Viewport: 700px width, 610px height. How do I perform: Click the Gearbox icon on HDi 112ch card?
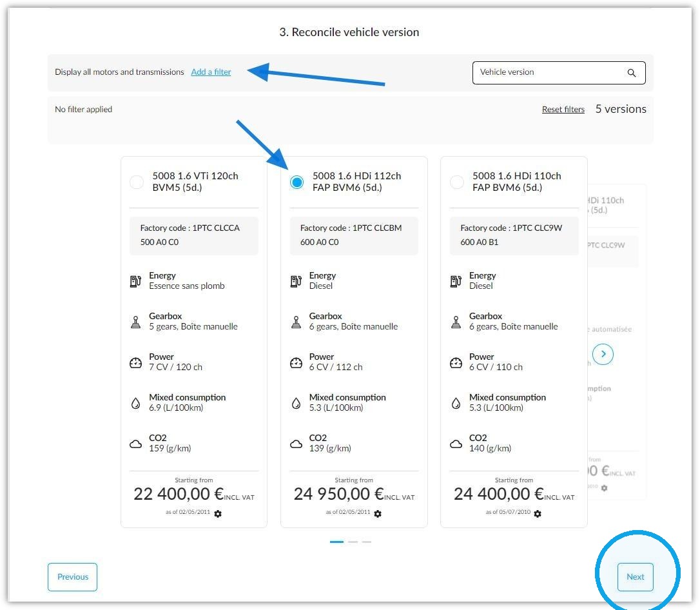296,322
